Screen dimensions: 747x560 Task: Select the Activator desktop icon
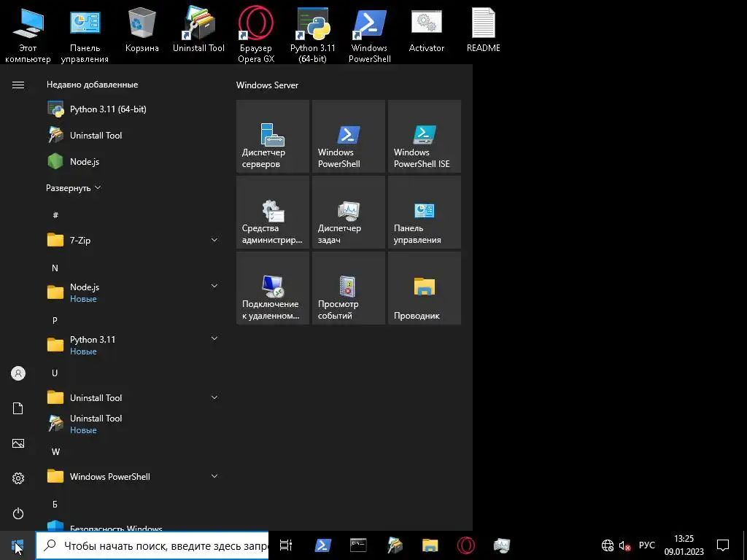[x=426, y=29]
